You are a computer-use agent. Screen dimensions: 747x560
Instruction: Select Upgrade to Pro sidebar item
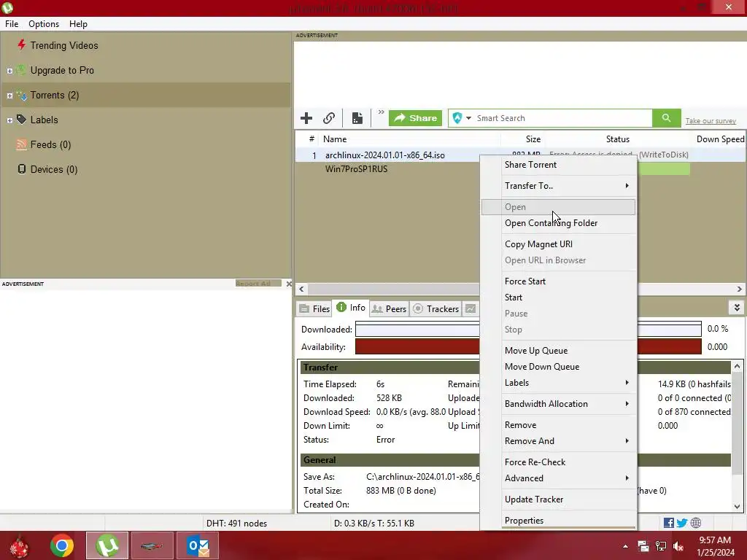pyautogui.click(x=62, y=71)
